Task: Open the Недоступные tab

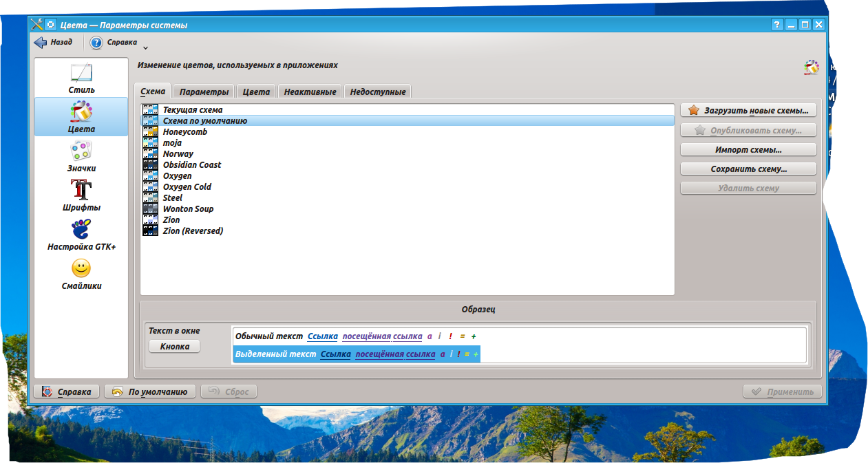Action: coord(378,92)
